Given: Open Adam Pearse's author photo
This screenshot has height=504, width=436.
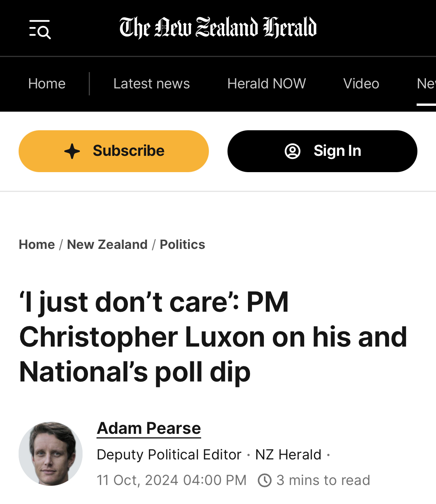Looking at the screenshot, I should [51, 454].
